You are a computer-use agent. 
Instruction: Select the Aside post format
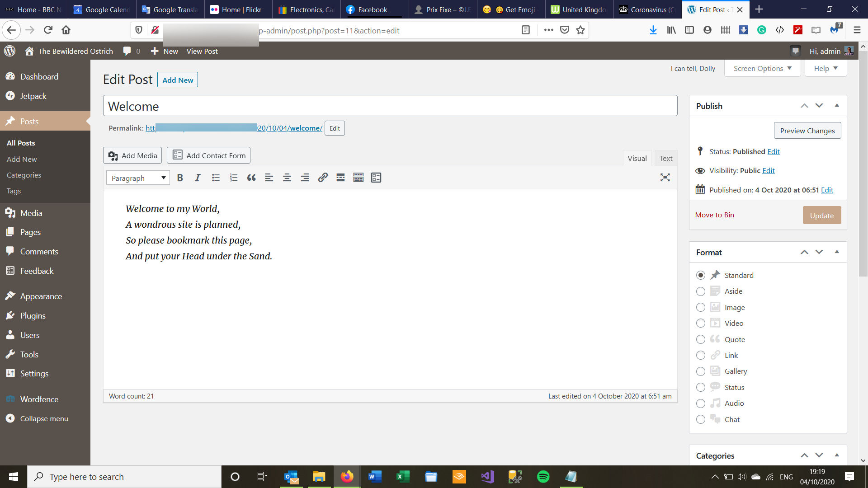(700, 291)
